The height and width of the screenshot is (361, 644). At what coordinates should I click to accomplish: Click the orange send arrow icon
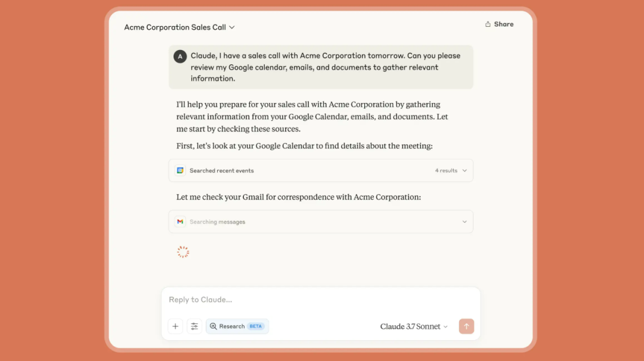pos(466,326)
